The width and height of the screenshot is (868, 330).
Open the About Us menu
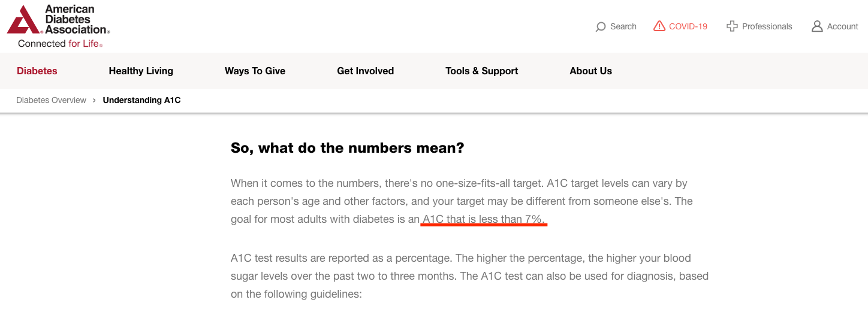[x=590, y=71]
